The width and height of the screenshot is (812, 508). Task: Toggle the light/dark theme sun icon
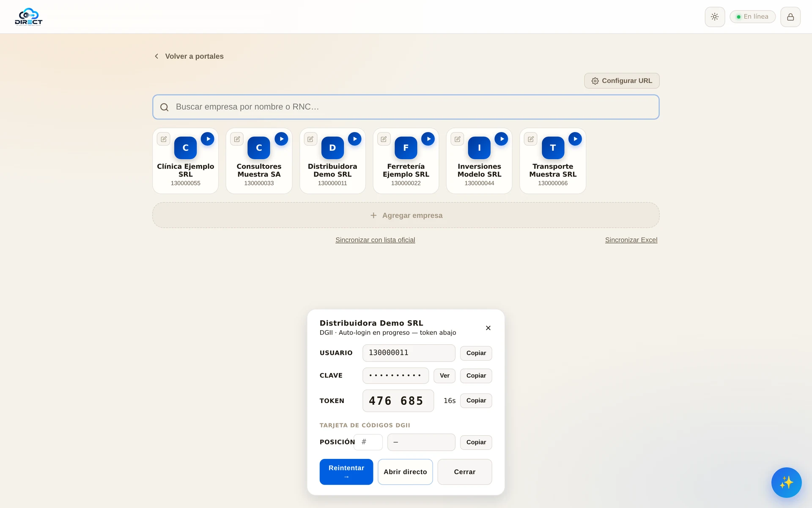pyautogui.click(x=715, y=17)
